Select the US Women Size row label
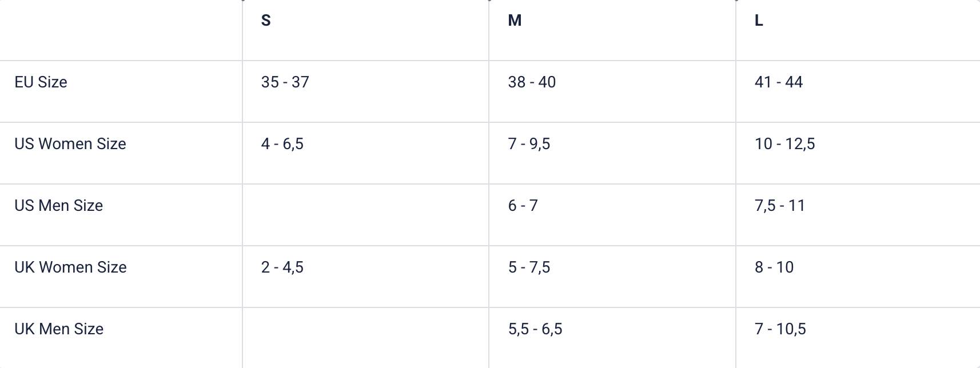This screenshot has width=980, height=368. pos(70,144)
